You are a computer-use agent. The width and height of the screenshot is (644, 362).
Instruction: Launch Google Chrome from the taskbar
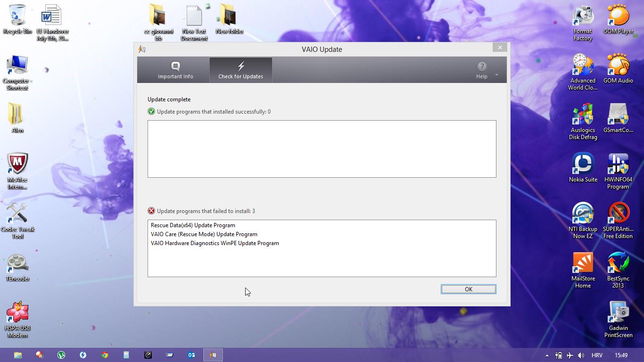coord(105,354)
